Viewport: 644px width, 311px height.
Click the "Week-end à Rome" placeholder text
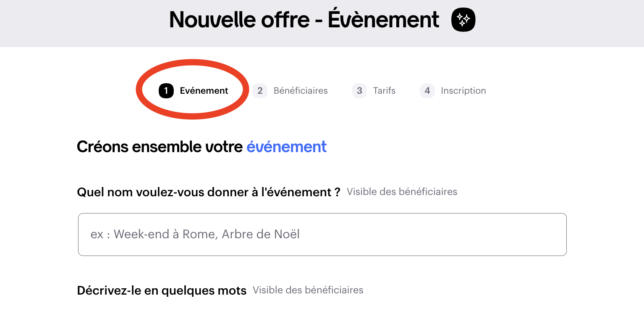point(165,234)
